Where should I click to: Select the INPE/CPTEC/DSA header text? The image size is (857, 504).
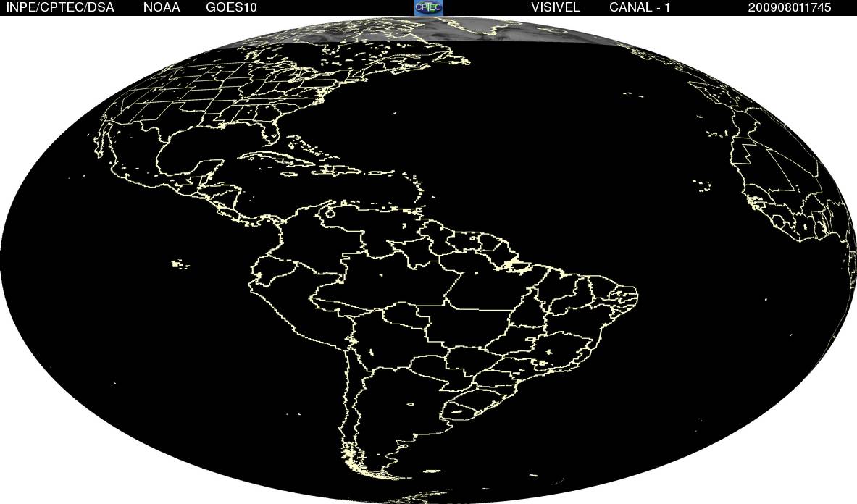pyautogui.click(x=59, y=8)
